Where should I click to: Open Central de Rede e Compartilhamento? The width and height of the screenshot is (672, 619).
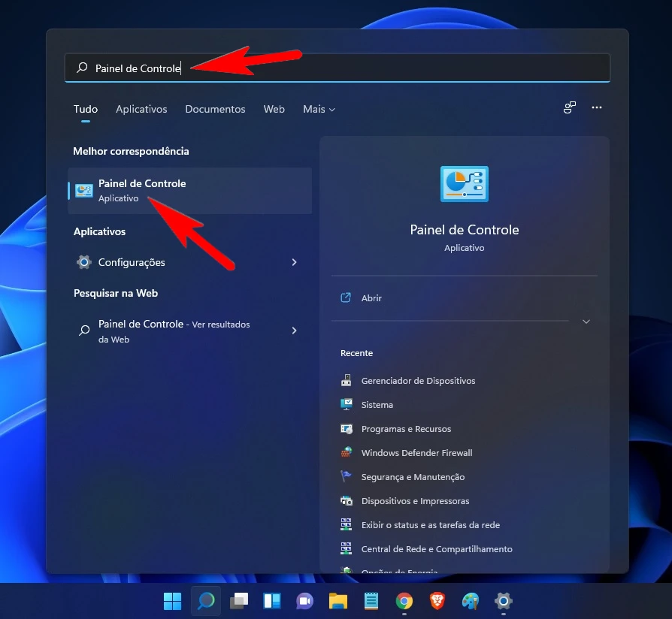pyautogui.click(x=437, y=548)
